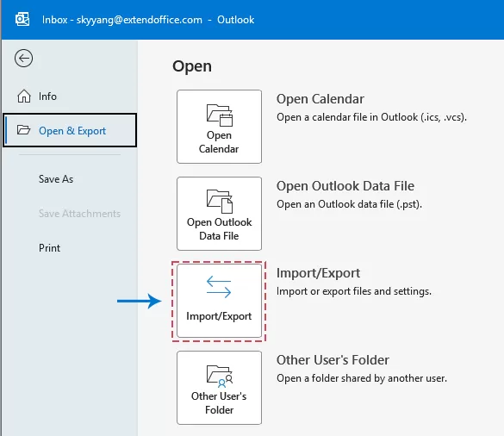Click Save Attachments in the sidebar
This screenshot has height=436, width=504.
(79, 214)
